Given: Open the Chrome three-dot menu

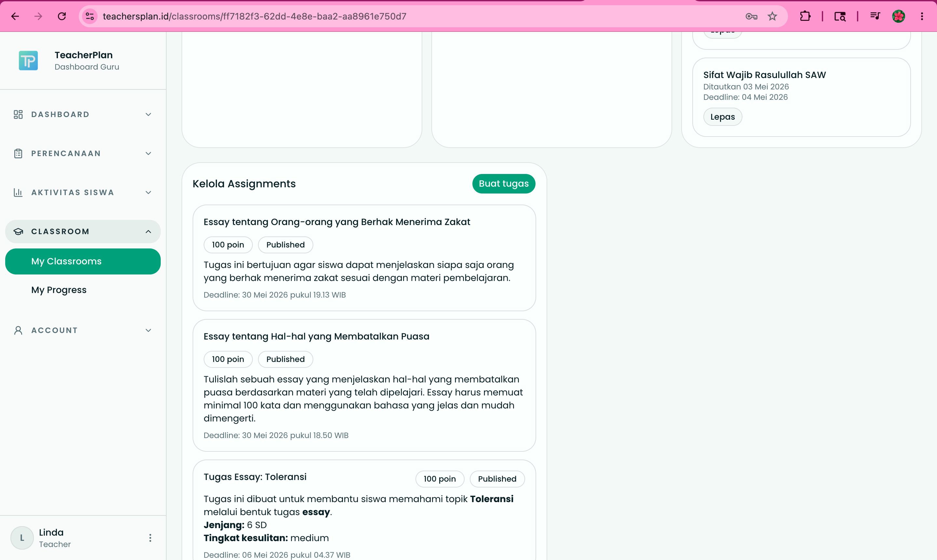Looking at the screenshot, I should tap(922, 16).
